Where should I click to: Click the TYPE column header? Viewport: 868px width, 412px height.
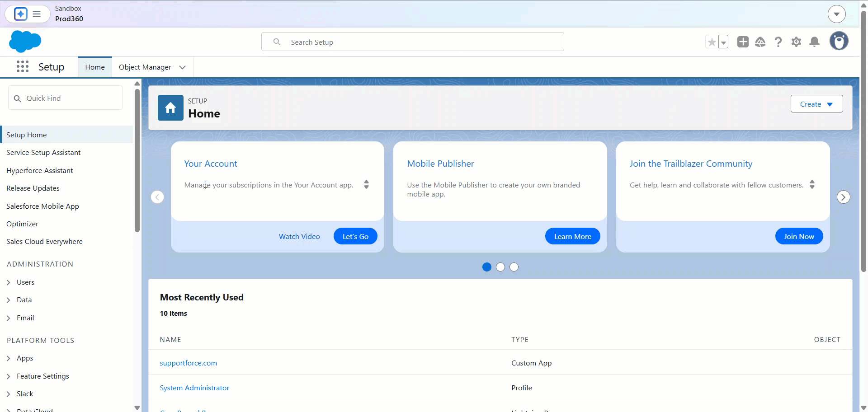pyautogui.click(x=520, y=339)
